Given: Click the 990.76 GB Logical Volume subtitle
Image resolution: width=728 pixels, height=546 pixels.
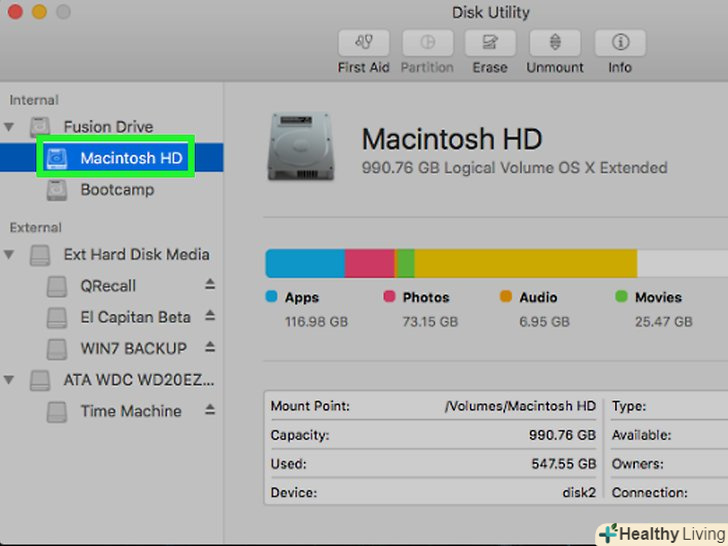Looking at the screenshot, I should pyautogui.click(x=514, y=168).
